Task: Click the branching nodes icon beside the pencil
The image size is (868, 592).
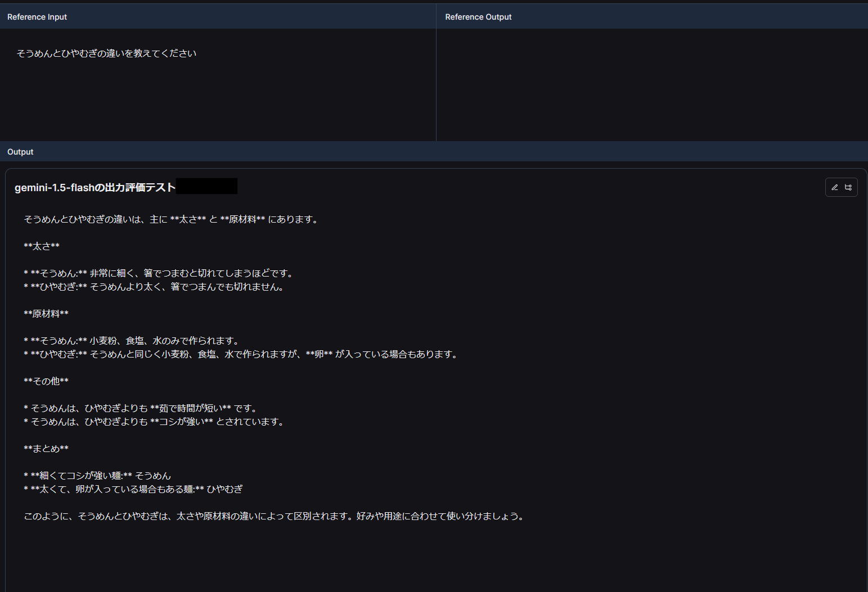Action: click(x=848, y=188)
